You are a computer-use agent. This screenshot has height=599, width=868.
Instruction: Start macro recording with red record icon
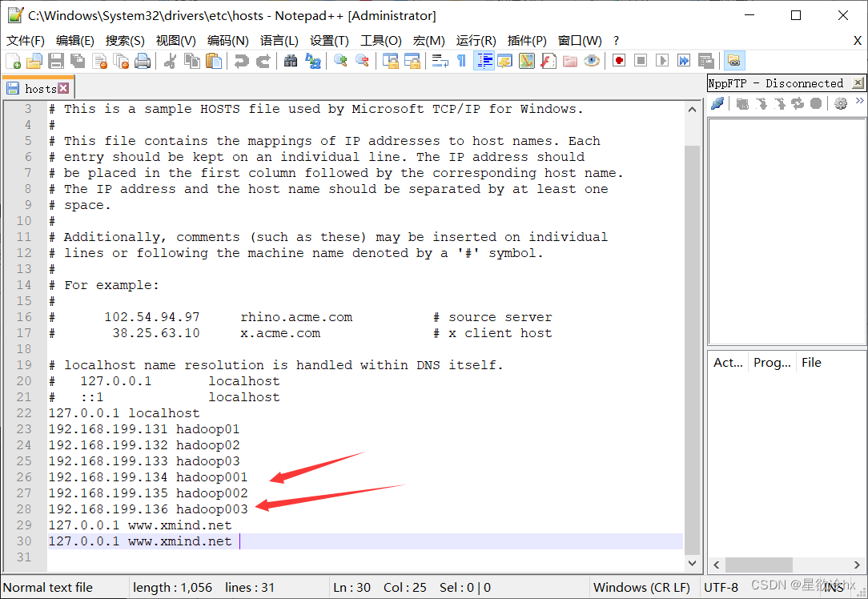(619, 61)
